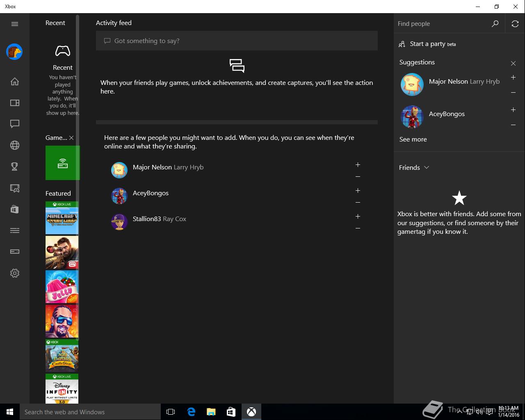Launch Microsoft Edge from taskbar
This screenshot has height=420, width=525.
pos(191,412)
